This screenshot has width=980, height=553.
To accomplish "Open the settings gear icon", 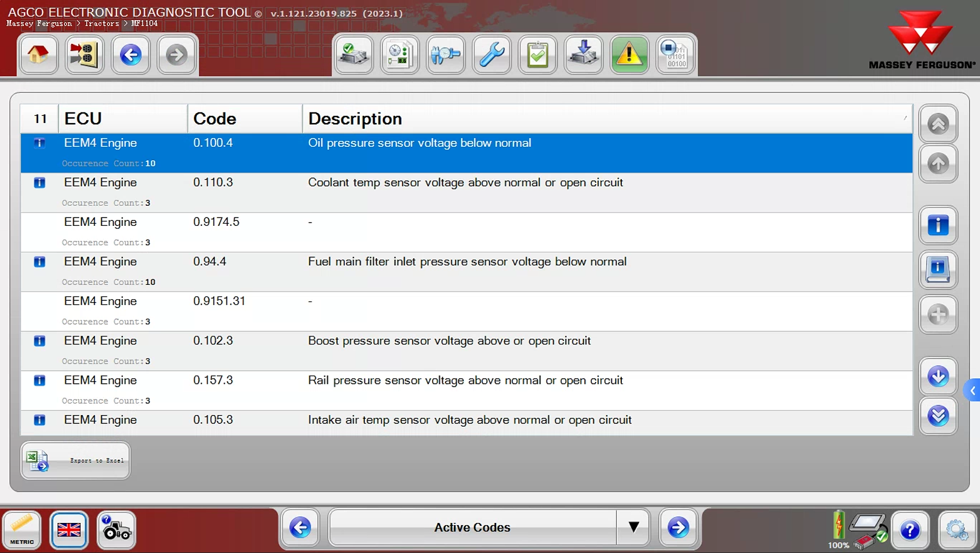I will (957, 530).
